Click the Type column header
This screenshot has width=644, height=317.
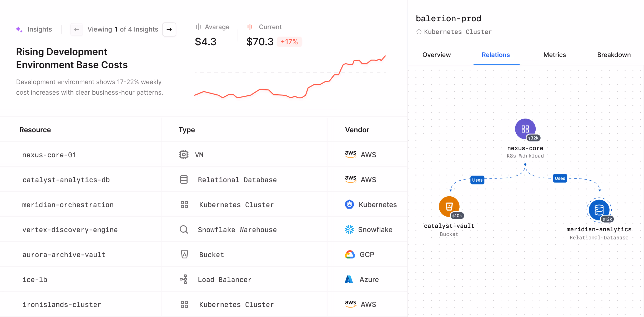[x=187, y=130]
